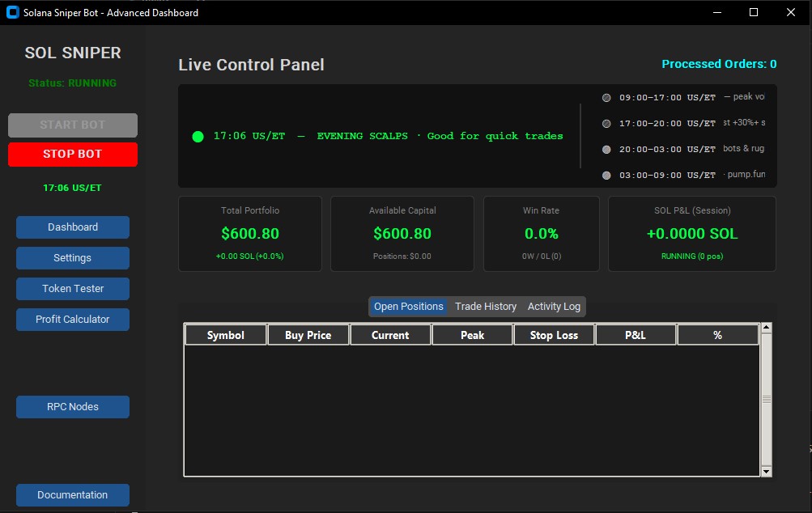Open the Token Tester
Image resolution: width=812 pixels, height=513 pixels.
click(72, 288)
